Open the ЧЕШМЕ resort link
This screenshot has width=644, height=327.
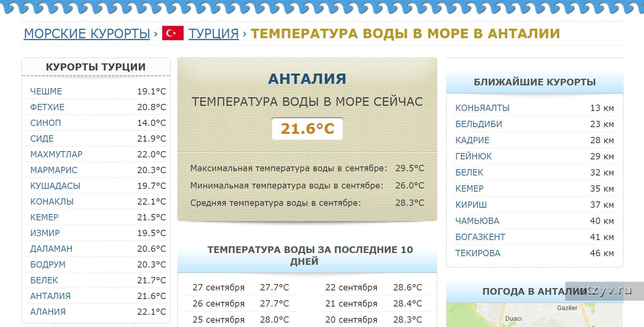tap(46, 91)
